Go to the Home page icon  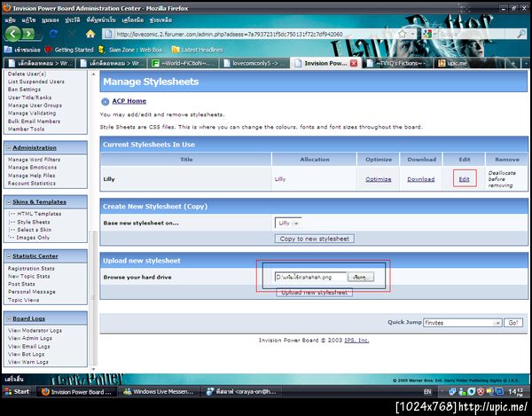pyautogui.click(x=90, y=34)
